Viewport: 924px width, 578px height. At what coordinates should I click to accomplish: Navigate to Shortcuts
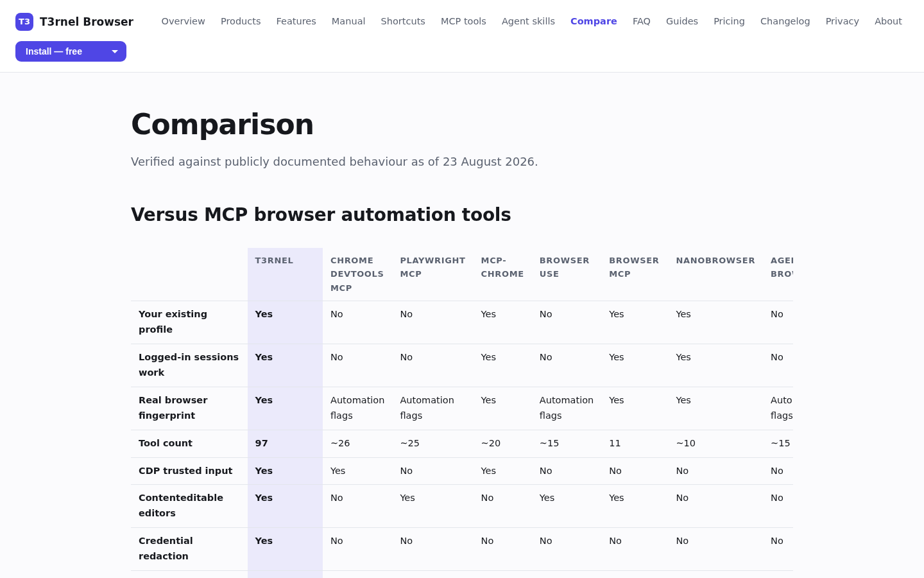(x=403, y=21)
